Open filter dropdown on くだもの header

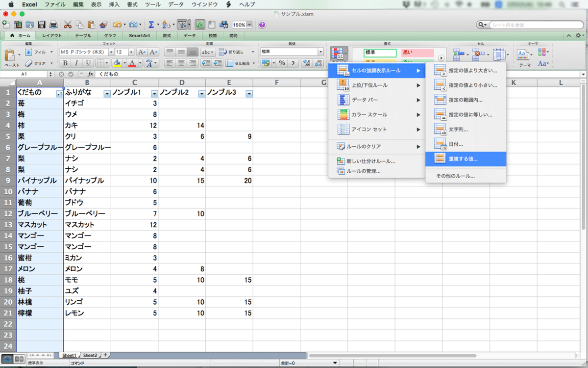coord(59,94)
